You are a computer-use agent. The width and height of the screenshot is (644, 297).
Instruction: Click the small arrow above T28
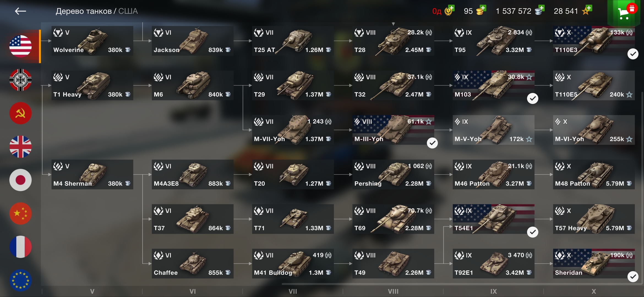[x=393, y=24]
